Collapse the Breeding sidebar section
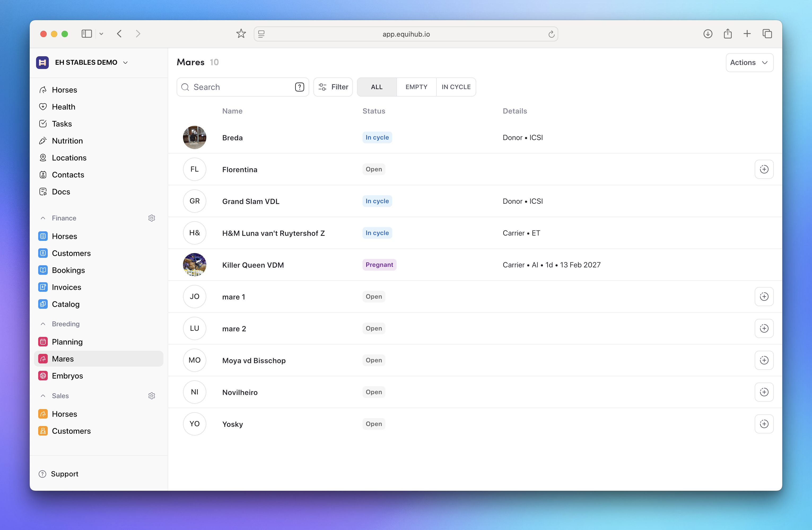Image resolution: width=812 pixels, height=530 pixels. tap(43, 324)
